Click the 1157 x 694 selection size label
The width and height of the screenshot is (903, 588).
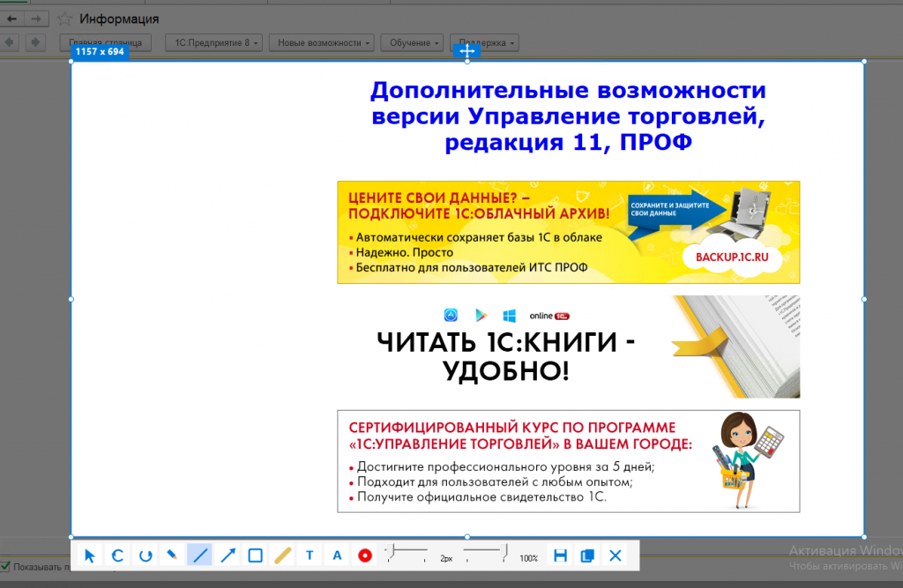[100, 51]
